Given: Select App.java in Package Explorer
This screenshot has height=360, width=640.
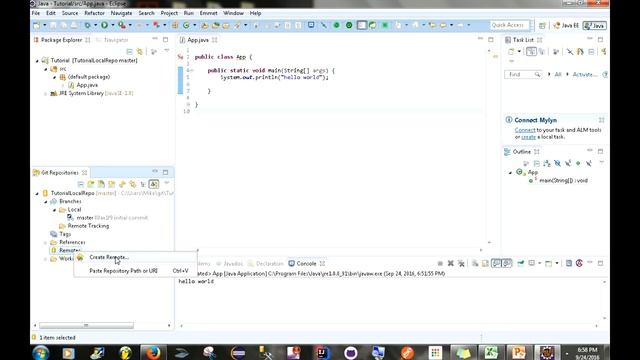Looking at the screenshot, I should click(x=83, y=85).
